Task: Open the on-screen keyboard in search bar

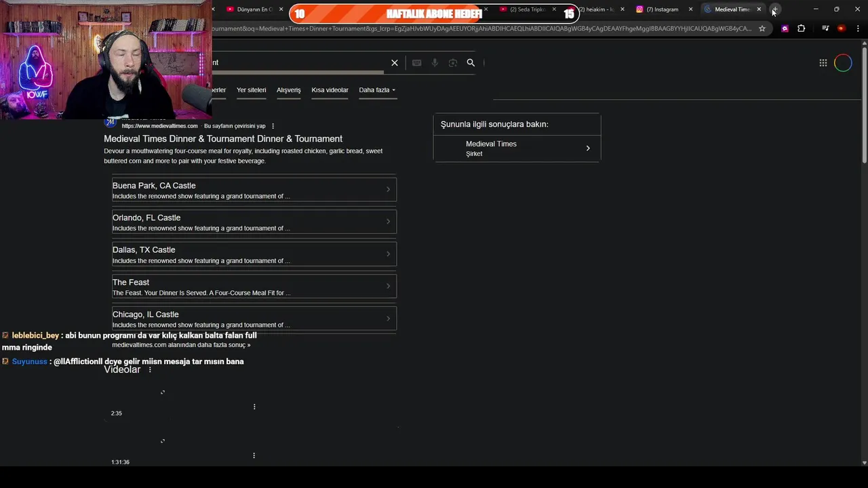Action: pos(417,62)
